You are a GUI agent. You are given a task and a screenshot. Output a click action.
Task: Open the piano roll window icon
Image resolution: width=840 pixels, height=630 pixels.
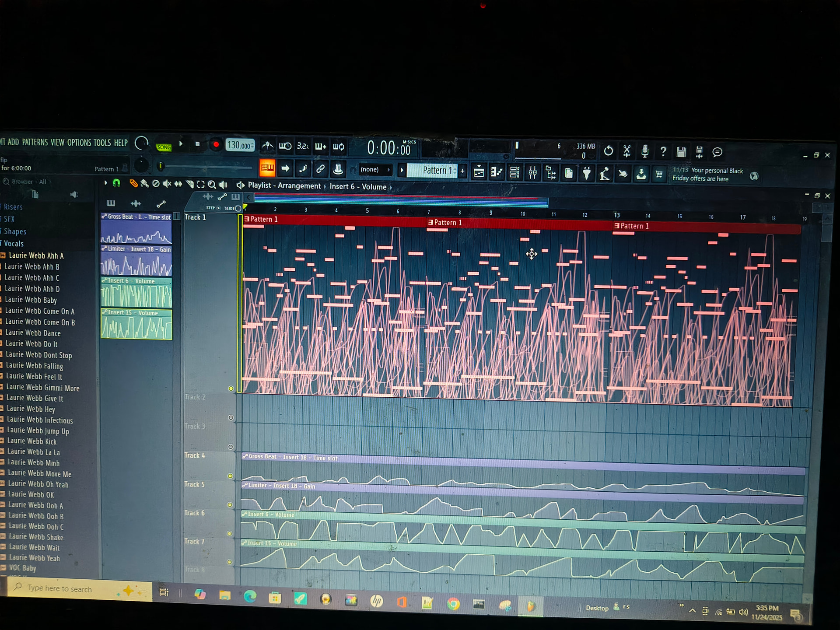click(x=497, y=172)
